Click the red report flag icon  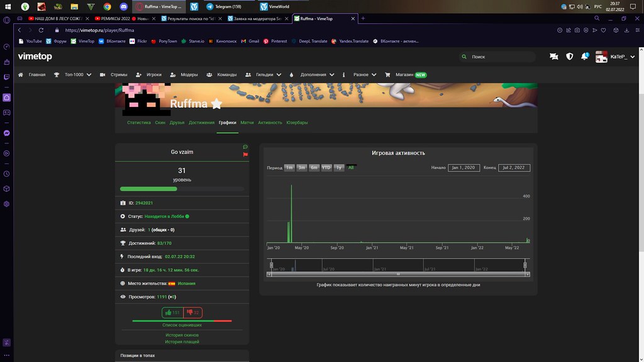coord(245,154)
